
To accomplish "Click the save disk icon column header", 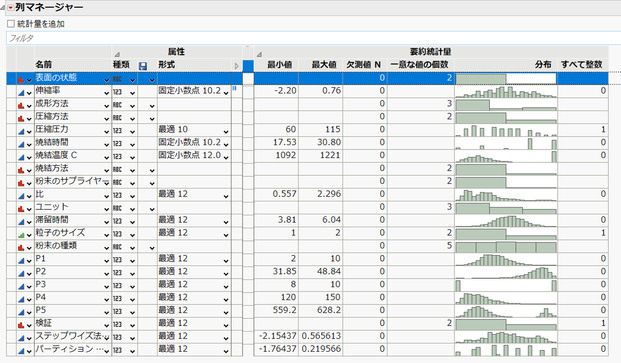I will [143, 66].
